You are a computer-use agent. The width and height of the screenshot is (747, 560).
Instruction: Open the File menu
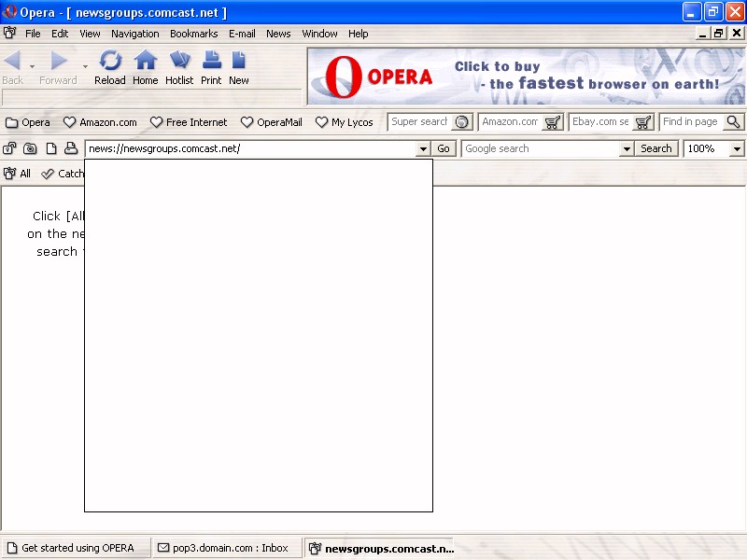33,34
